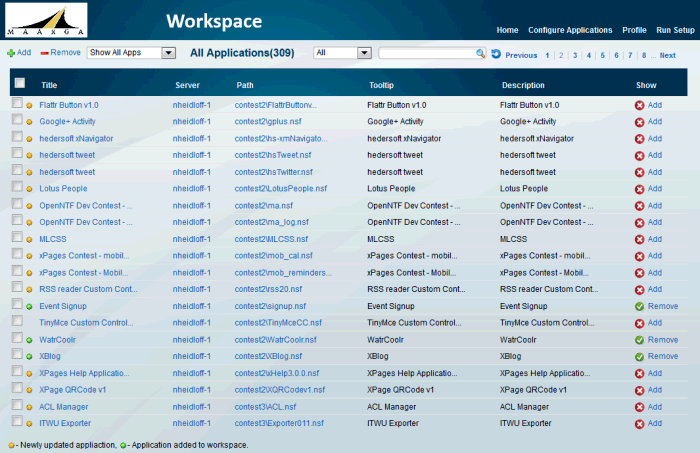
Task: Click orange status dot beside RSS reader Custom Cont
Action: point(29,290)
